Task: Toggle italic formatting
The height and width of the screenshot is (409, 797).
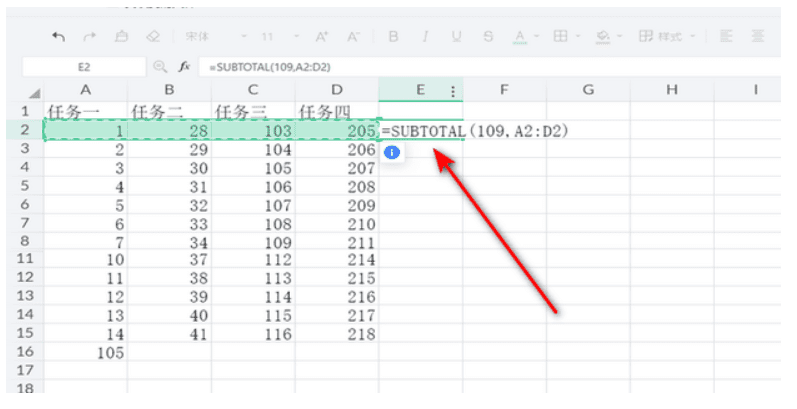Action: tap(425, 36)
